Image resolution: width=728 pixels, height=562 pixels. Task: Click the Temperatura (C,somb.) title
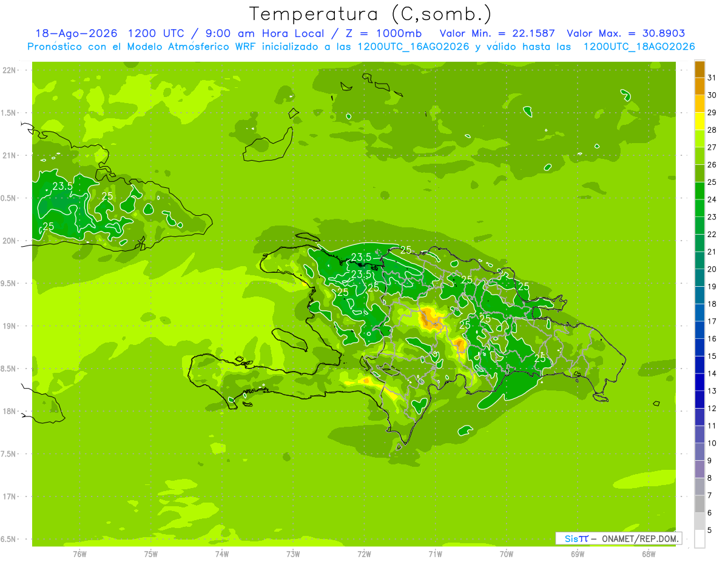(370, 14)
